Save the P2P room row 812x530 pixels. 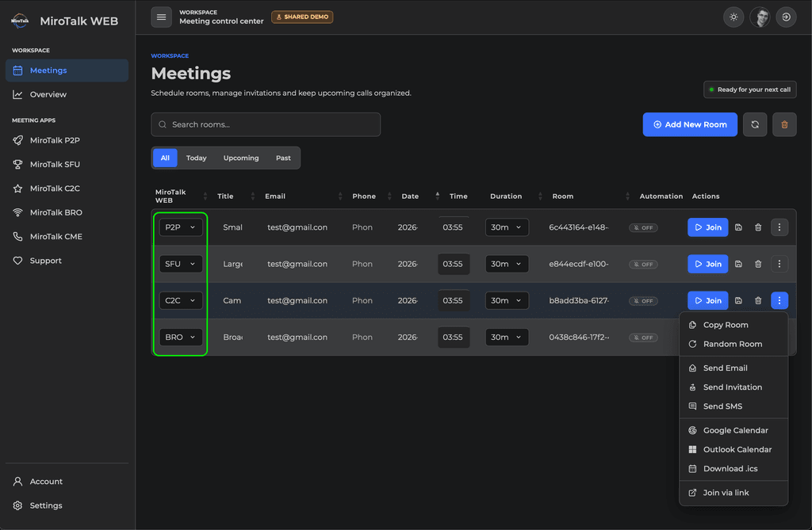(738, 227)
